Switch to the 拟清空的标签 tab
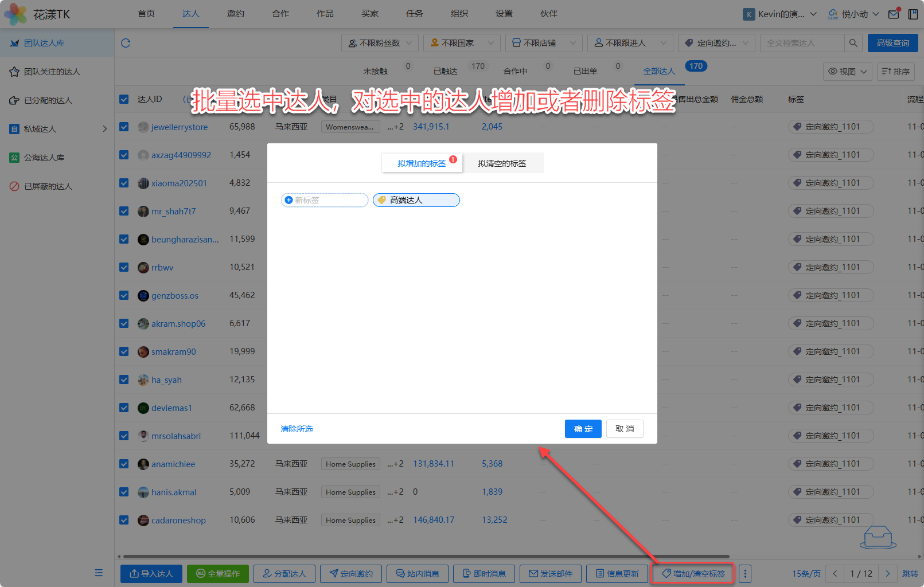 (x=502, y=163)
